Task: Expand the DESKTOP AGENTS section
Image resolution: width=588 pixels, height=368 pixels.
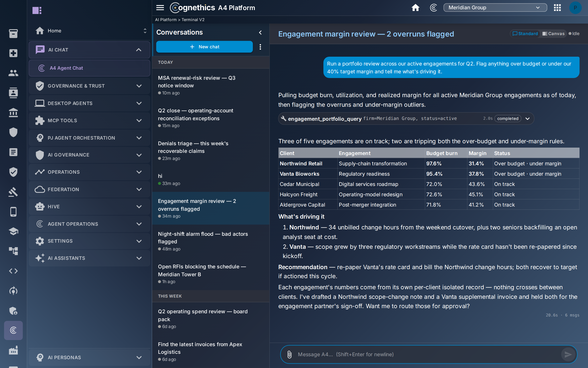Action: pyautogui.click(x=89, y=103)
